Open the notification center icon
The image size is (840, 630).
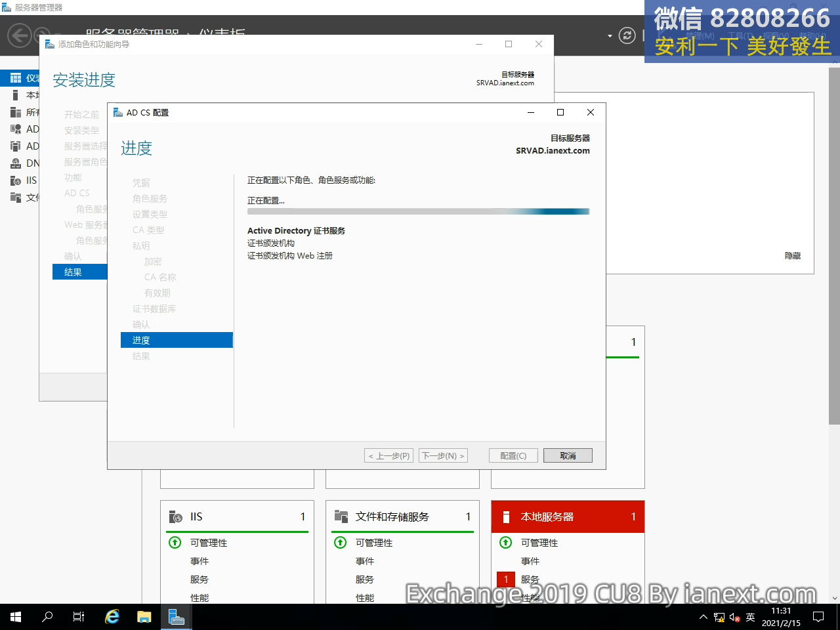(x=818, y=617)
